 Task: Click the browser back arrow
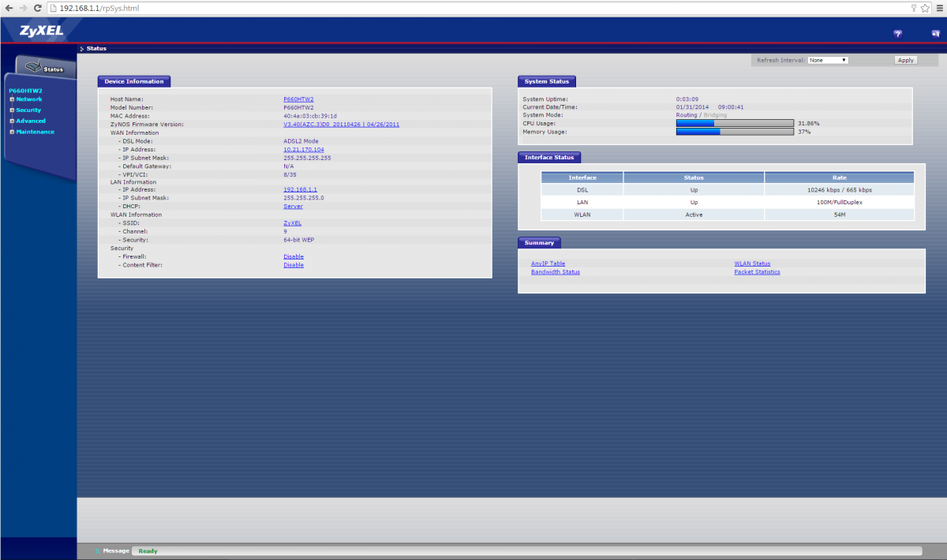tap(8, 7)
